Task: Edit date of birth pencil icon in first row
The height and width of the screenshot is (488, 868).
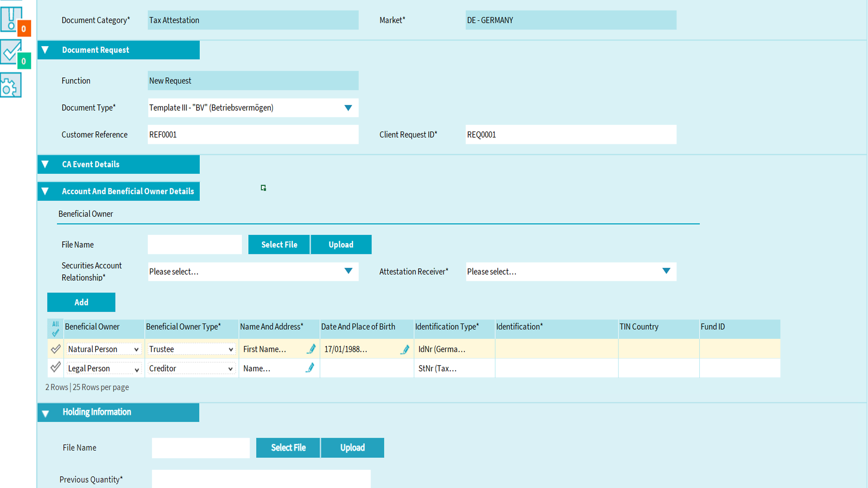Action: [405, 349]
